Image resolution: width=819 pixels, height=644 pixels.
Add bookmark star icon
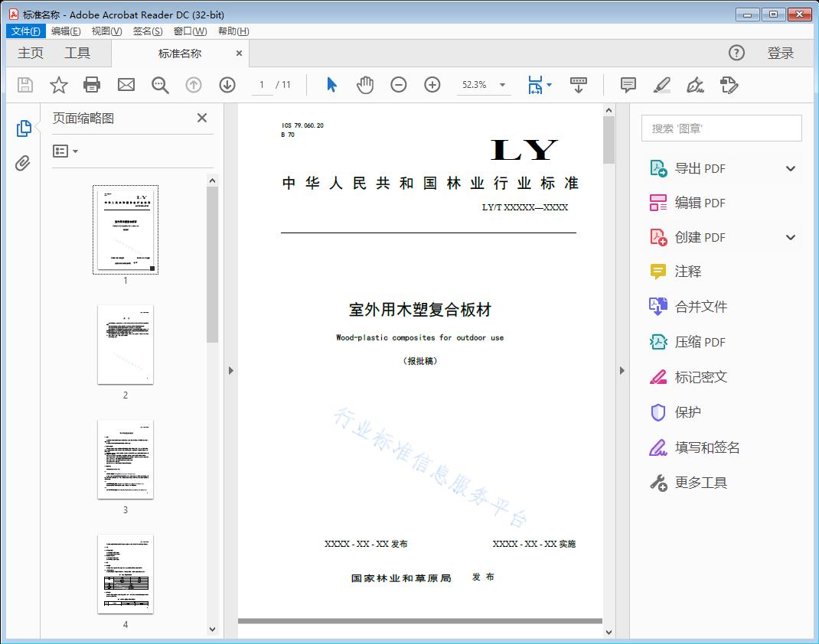pos(59,85)
